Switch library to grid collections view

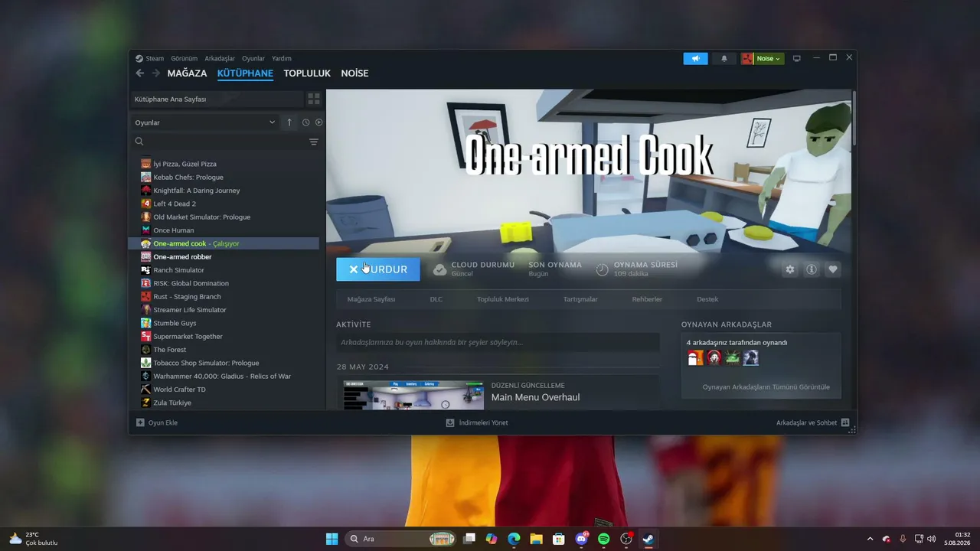click(314, 99)
